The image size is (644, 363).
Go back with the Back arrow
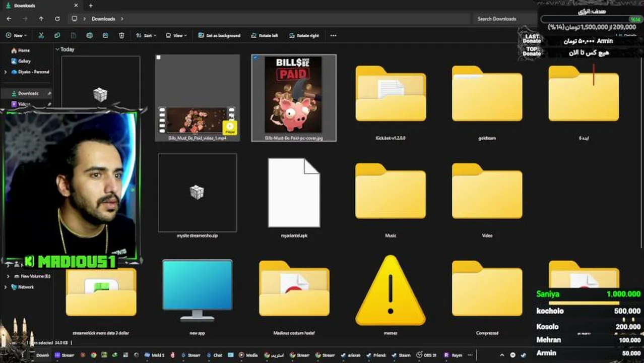pos(9,19)
